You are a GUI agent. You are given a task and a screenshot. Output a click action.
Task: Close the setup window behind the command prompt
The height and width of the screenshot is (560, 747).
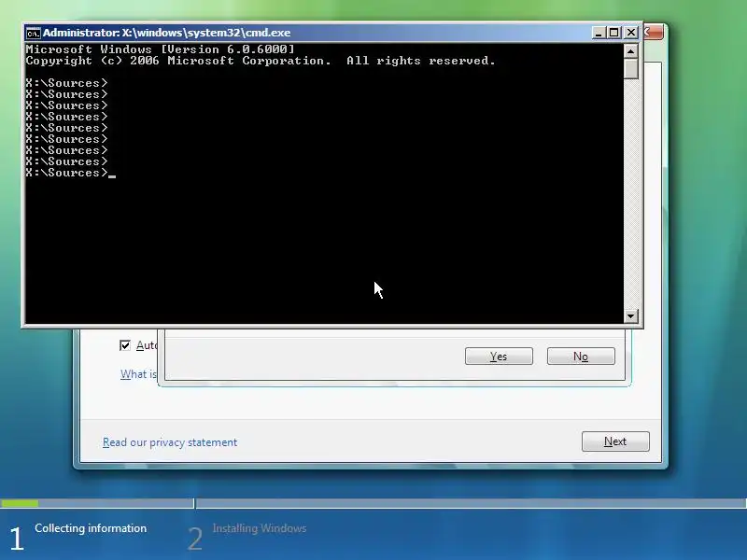coord(653,33)
